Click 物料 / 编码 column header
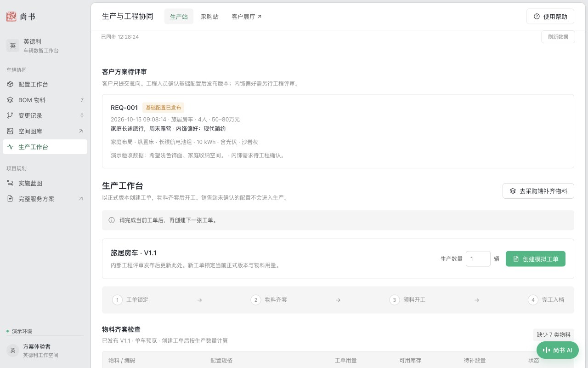Screen dimensions: 588x368 [x=122, y=361]
